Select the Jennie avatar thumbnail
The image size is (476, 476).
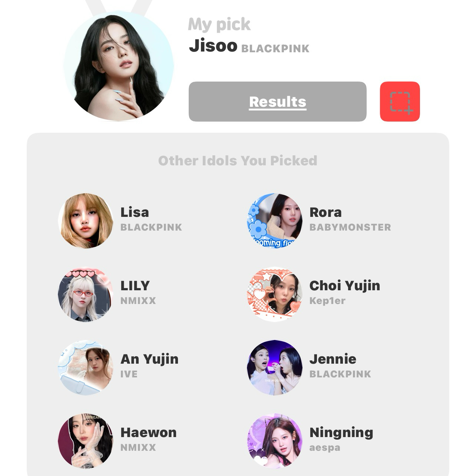click(x=275, y=367)
